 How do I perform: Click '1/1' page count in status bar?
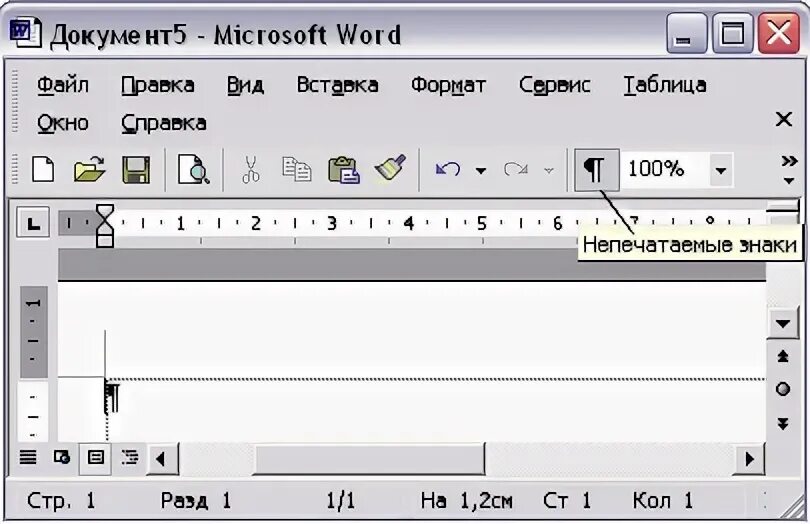pyautogui.click(x=340, y=501)
